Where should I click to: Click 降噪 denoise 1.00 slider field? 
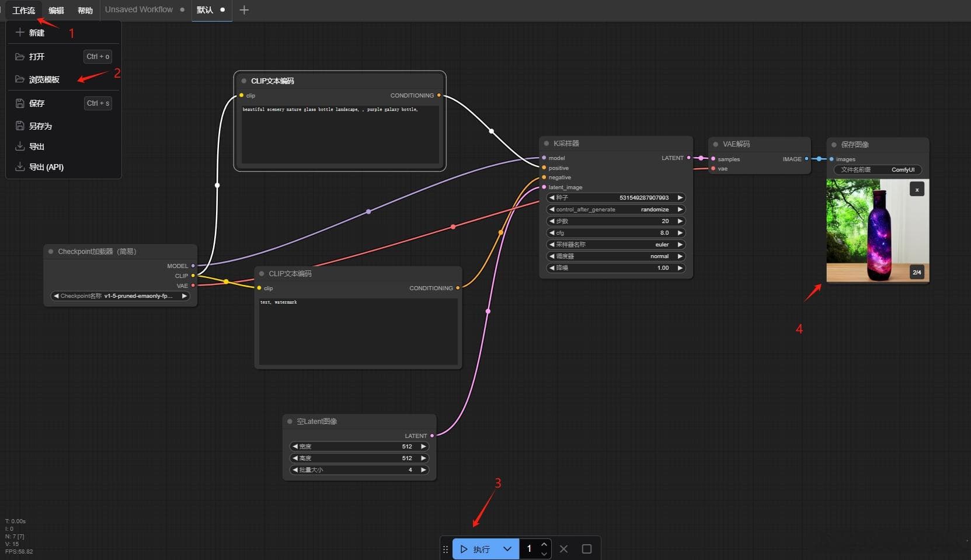pos(615,268)
